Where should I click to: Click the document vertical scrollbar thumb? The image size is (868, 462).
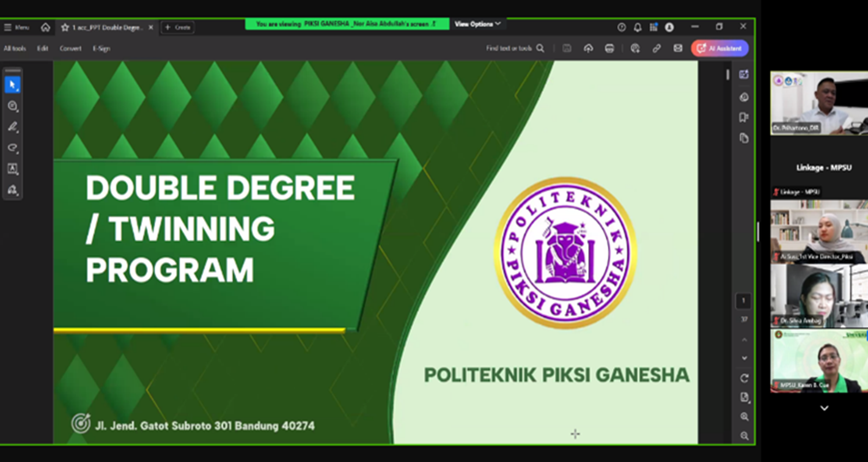click(727, 75)
